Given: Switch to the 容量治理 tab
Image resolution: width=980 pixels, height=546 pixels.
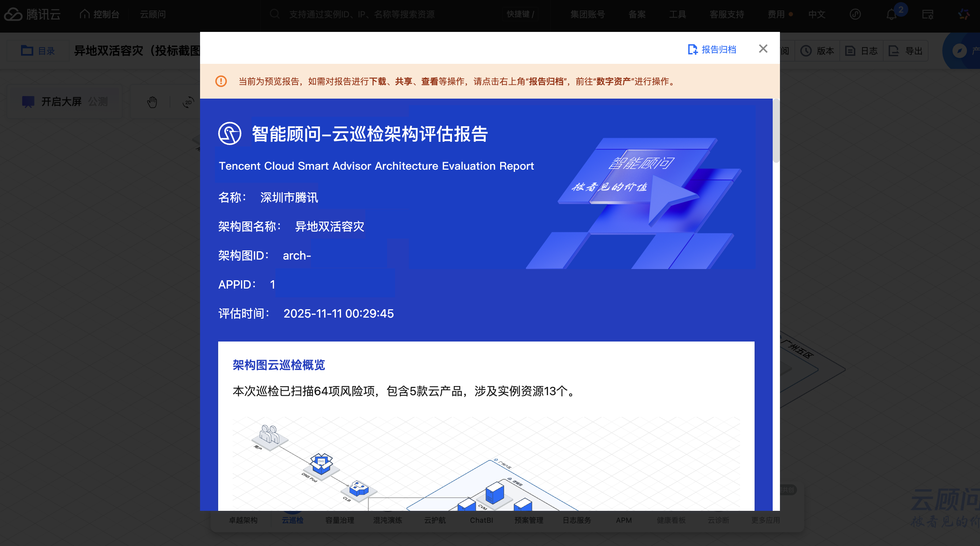Looking at the screenshot, I should (x=339, y=520).
